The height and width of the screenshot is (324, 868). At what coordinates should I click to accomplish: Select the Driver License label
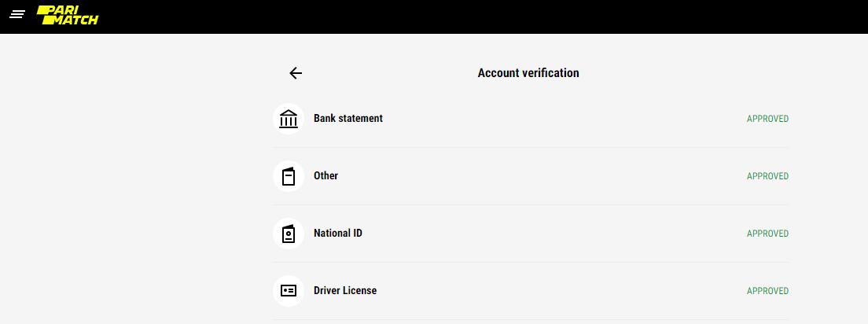pyautogui.click(x=345, y=291)
